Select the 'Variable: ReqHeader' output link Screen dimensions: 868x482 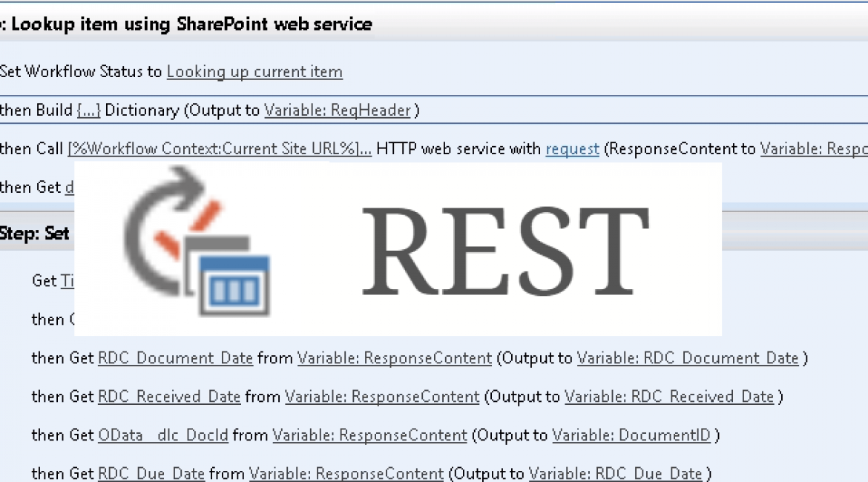(337, 110)
